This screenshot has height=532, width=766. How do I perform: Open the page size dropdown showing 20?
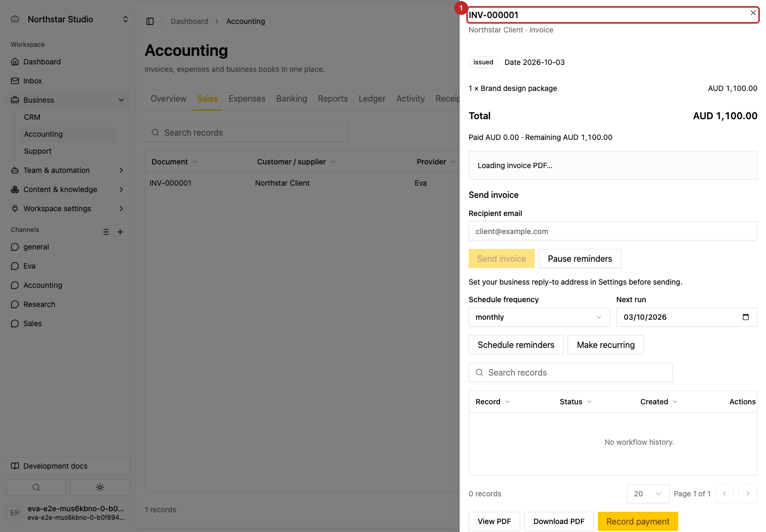click(648, 494)
